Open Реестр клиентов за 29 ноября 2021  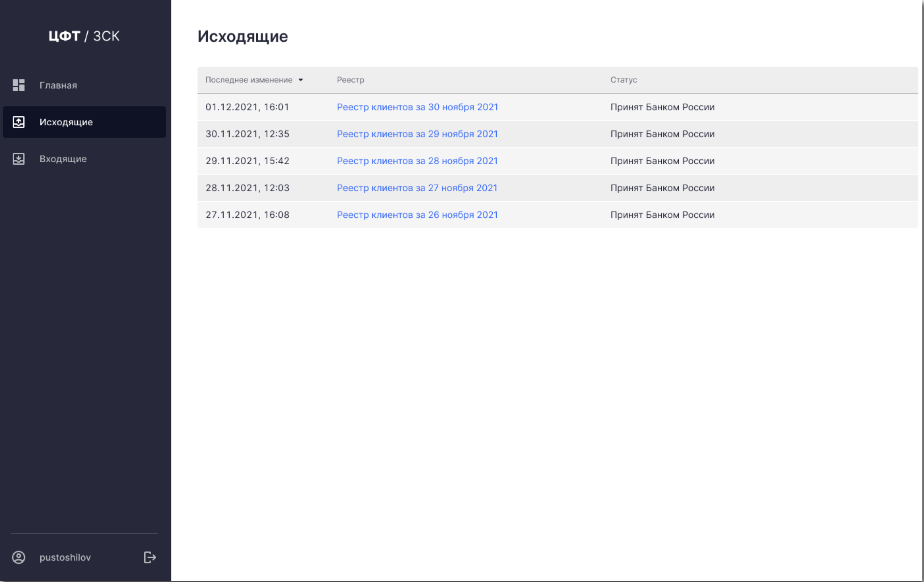417,134
